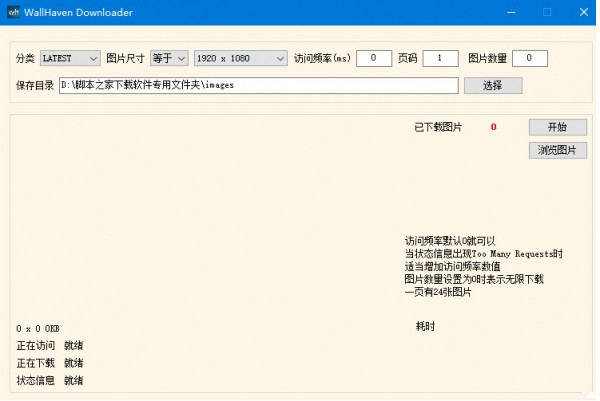Screen dimensions: 600x401
Task: Click the 正在访问 status row
Action: coord(50,346)
